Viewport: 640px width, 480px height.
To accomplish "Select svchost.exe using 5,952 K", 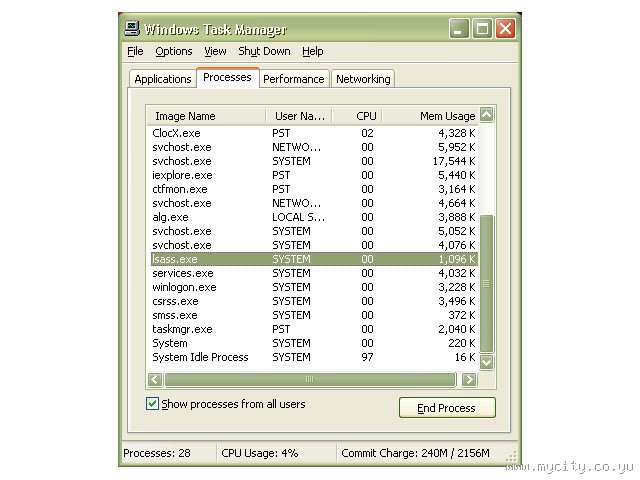I will click(x=313, y=147).
